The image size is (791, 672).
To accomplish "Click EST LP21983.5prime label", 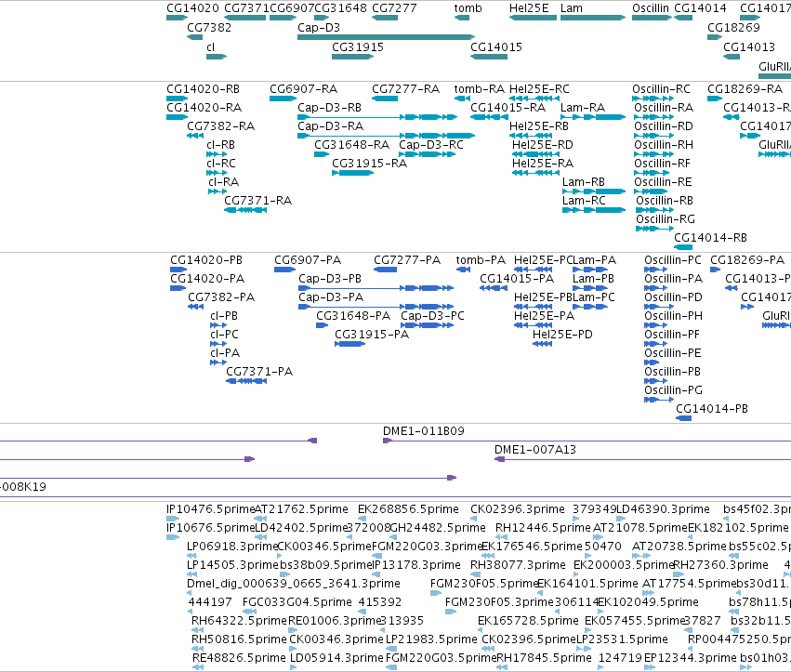I will (431, 639).
